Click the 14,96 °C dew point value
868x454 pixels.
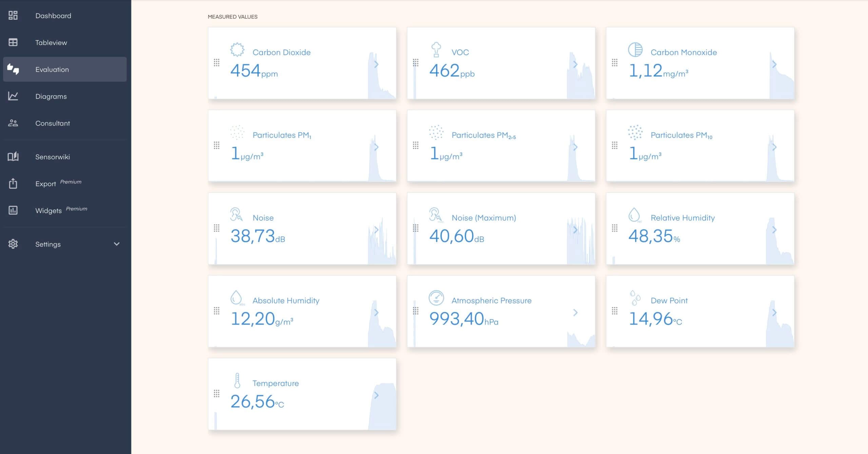(655, 319)
